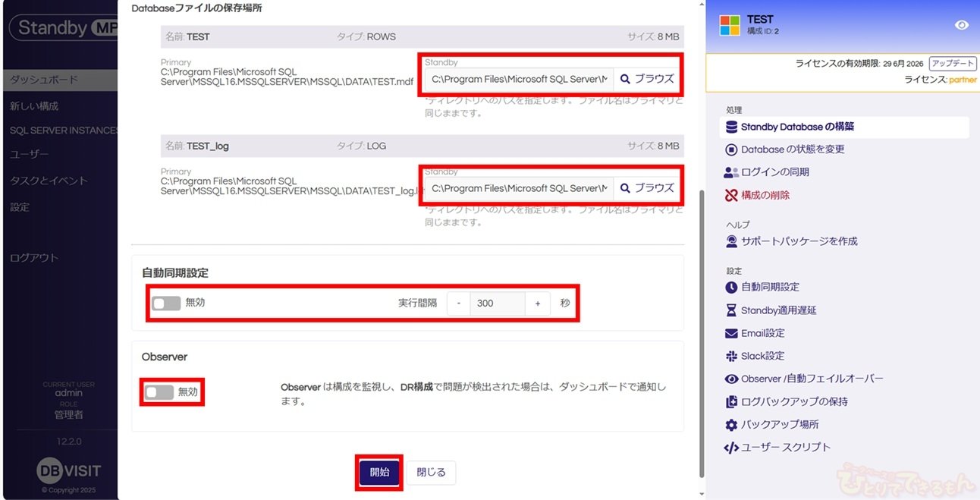Click the support package headset icon
Image resolution: width=980 pixels, height=500 pixels.
click(x=731, y=241)
